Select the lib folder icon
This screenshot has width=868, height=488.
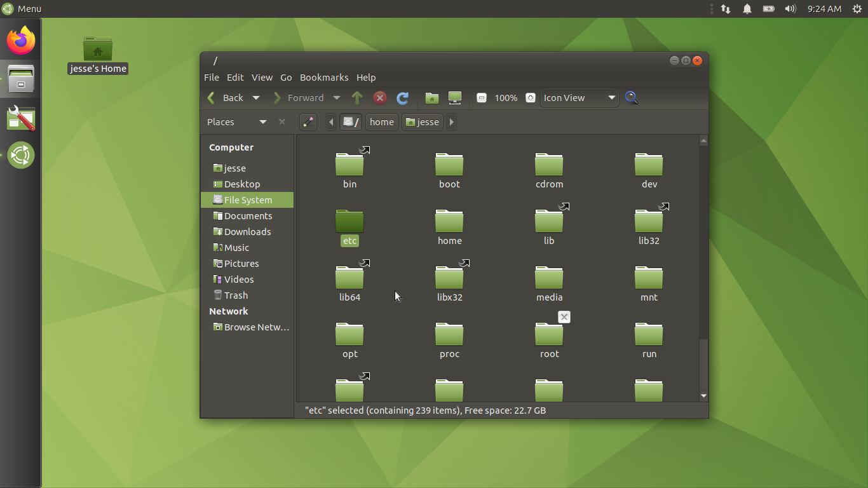point(549,221)
